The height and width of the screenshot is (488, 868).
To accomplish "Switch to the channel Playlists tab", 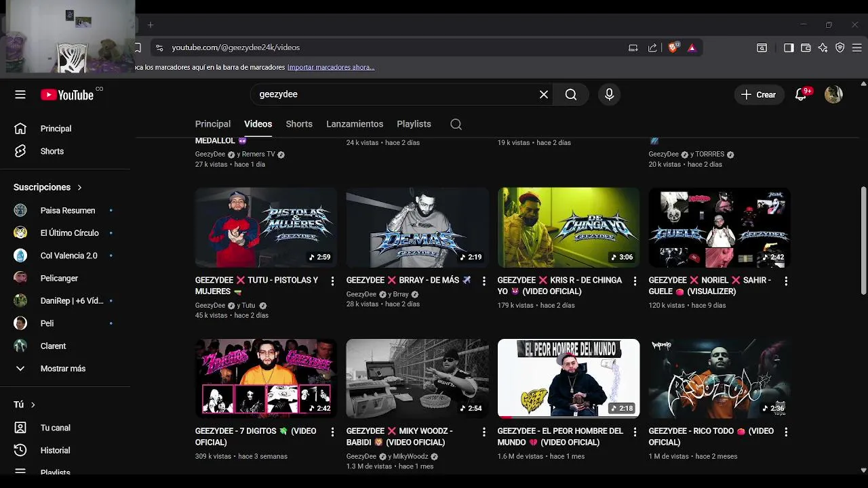I will [x=414, y=124].
